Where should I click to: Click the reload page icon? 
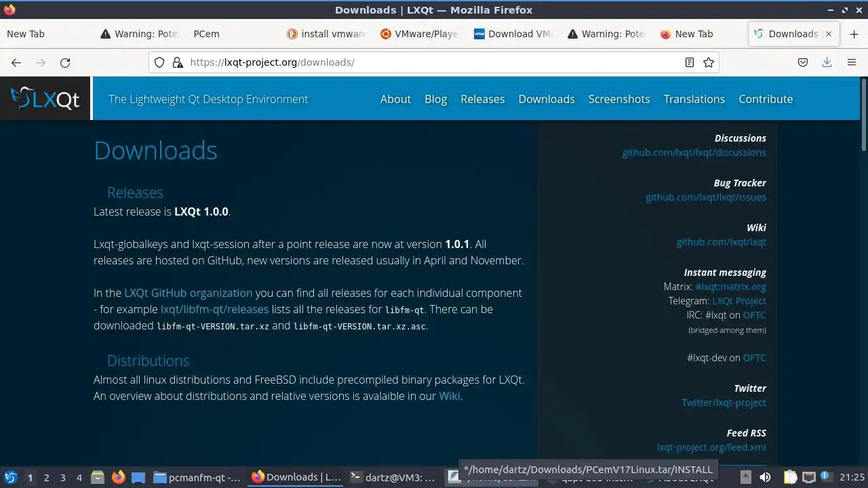[65, 62]
